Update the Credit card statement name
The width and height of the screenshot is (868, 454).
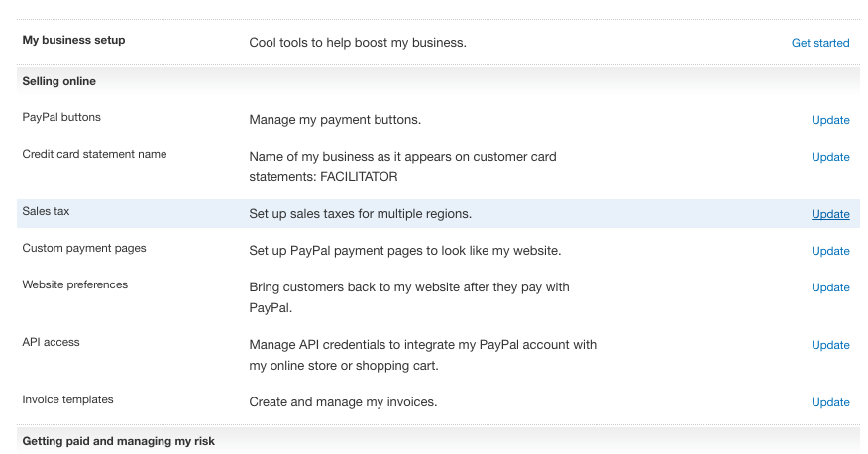[830, 157]
